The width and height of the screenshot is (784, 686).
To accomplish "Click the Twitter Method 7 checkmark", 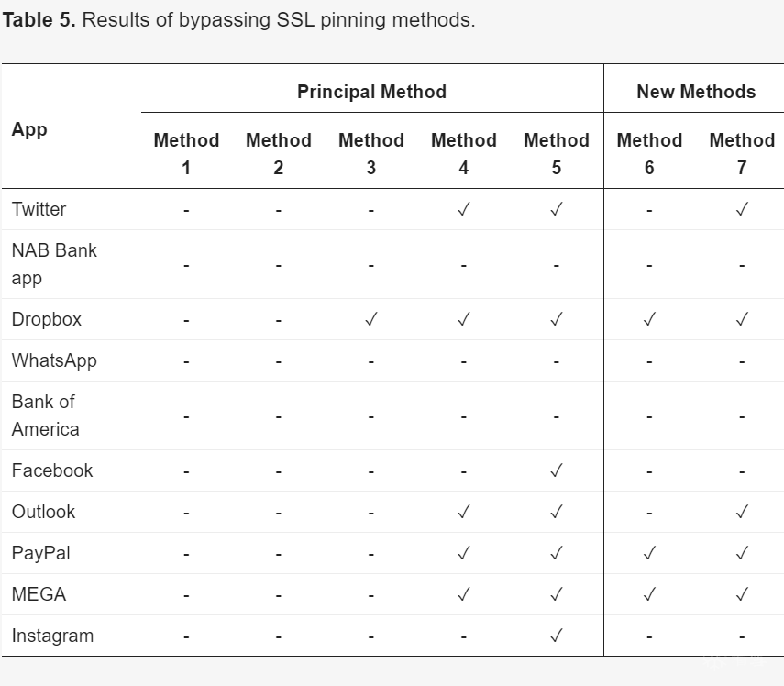I will pos(742,209).
